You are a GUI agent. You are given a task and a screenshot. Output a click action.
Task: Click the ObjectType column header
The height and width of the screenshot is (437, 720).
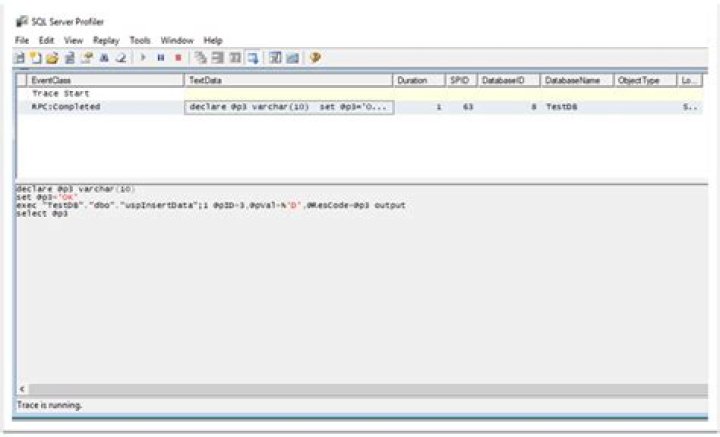coord(645,80)
